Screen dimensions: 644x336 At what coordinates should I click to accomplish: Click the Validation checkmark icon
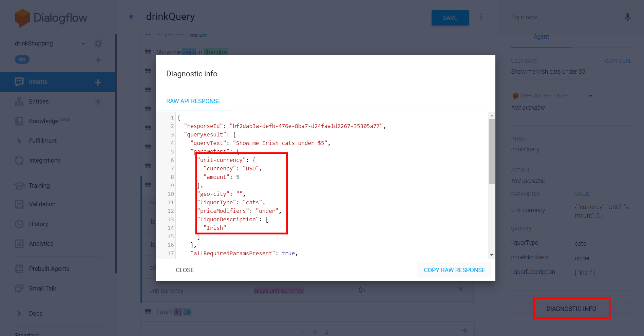19,204
